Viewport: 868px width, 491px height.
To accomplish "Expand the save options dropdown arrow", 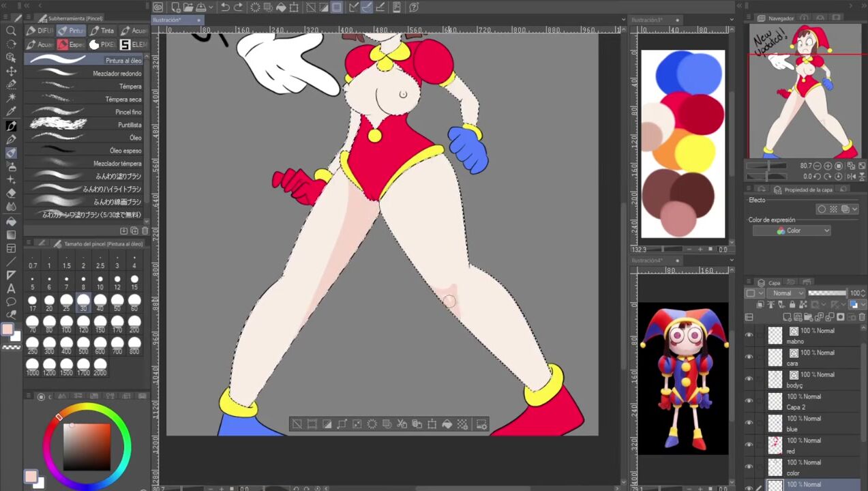I will tap(211, 8).
